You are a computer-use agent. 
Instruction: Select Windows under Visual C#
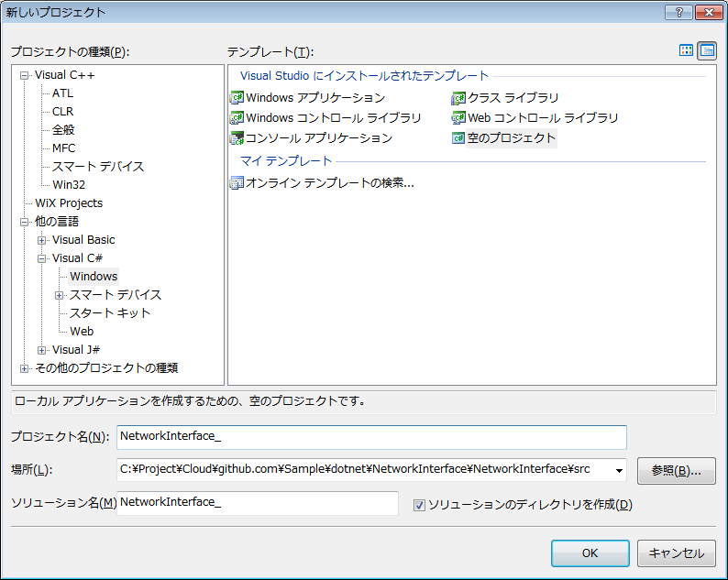coord(94,277)
